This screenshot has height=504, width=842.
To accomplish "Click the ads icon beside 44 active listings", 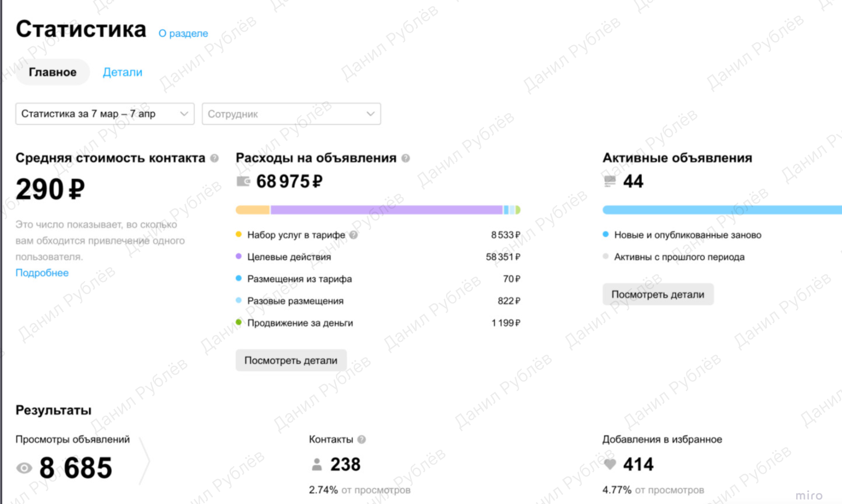I will [x=610, y=181].
